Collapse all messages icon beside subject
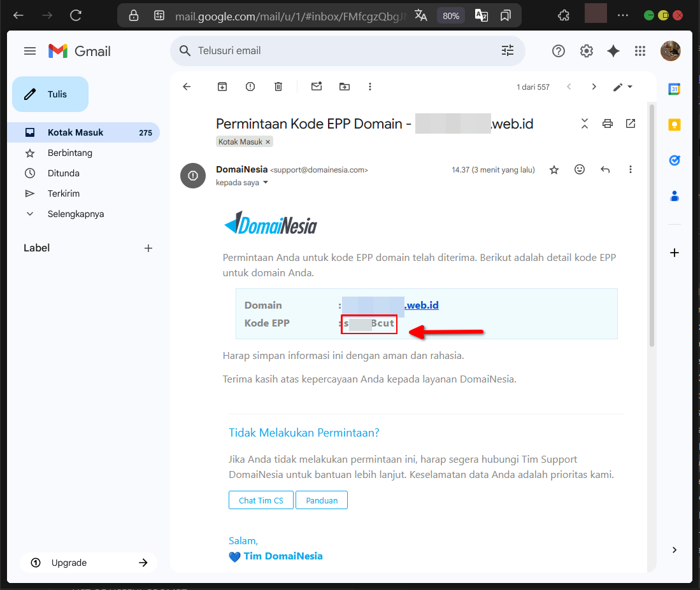Image resolution: width=700 pixels, height=590 pixels. (x=584, y=123)
